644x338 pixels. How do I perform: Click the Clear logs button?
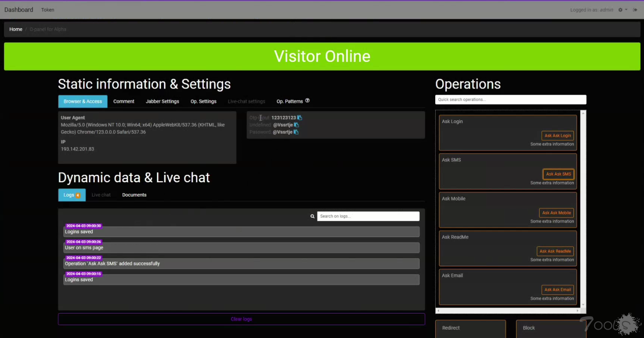click(242, 319)
